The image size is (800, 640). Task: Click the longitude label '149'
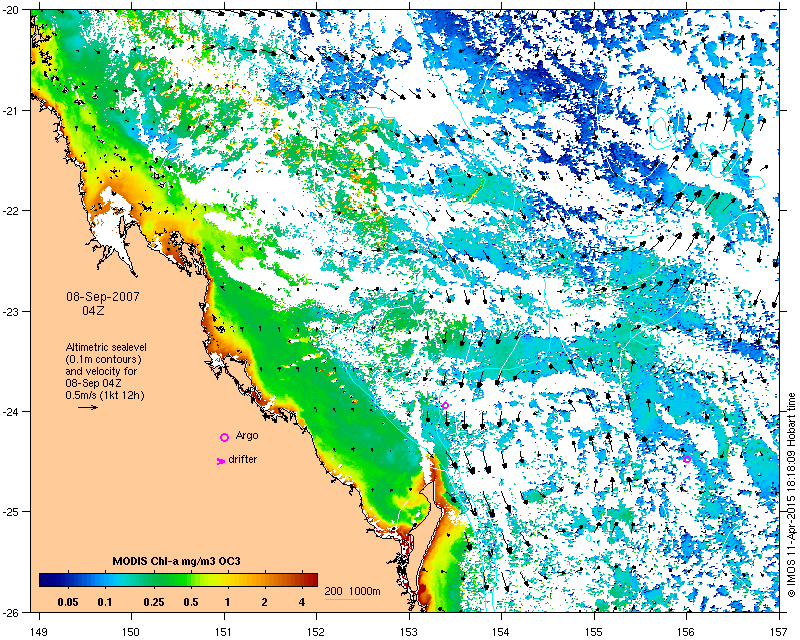[39, 632]
